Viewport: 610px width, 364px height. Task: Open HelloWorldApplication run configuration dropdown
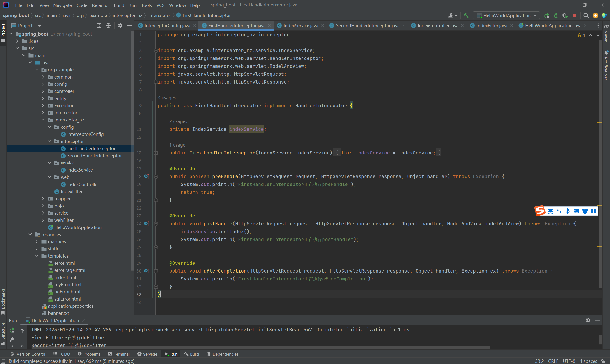pyautogui.click(x=507, y=16)
